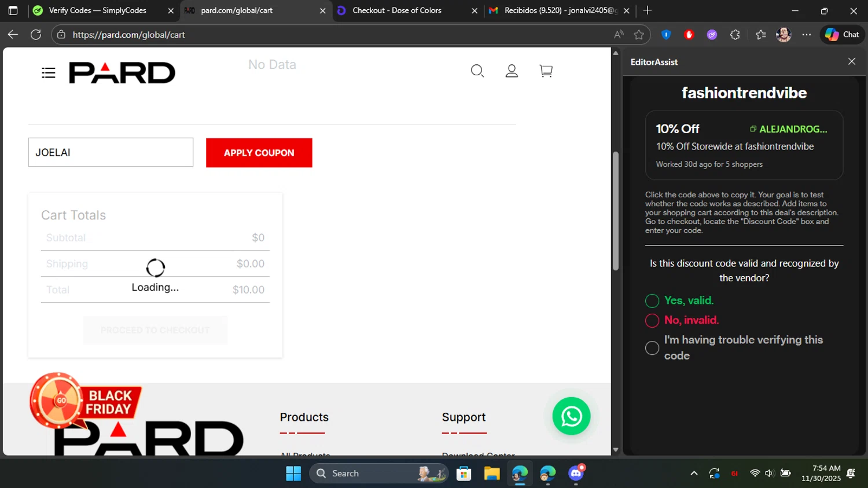Screen dimensions: 868x488
Task: Open the shopping cart icon
Action: click(546, 71)
